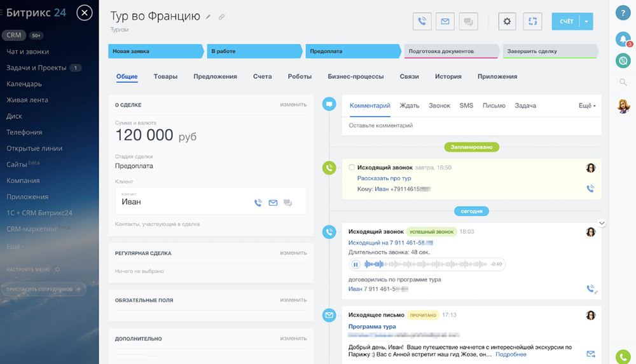Viewport: 636px width, 364px height.
Task: Click reply envelope icon in letter card
Action: point(591,354)
